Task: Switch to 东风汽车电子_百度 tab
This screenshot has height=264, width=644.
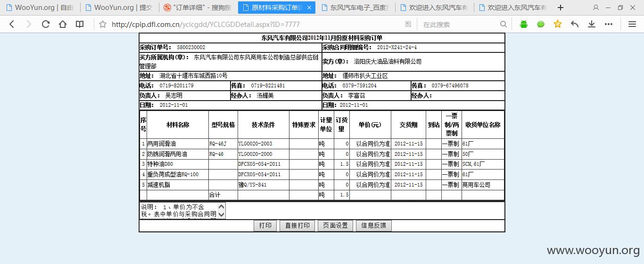Action: pos(355,8)
